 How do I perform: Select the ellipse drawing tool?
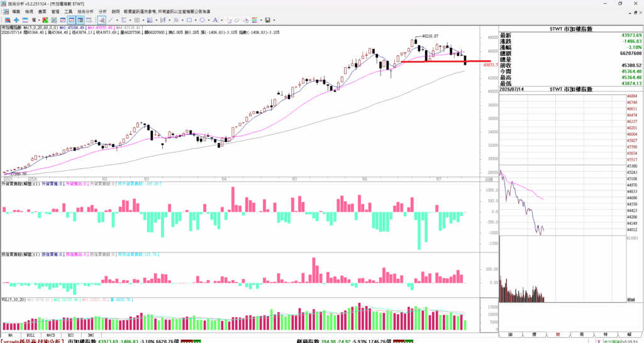(202, 19)
